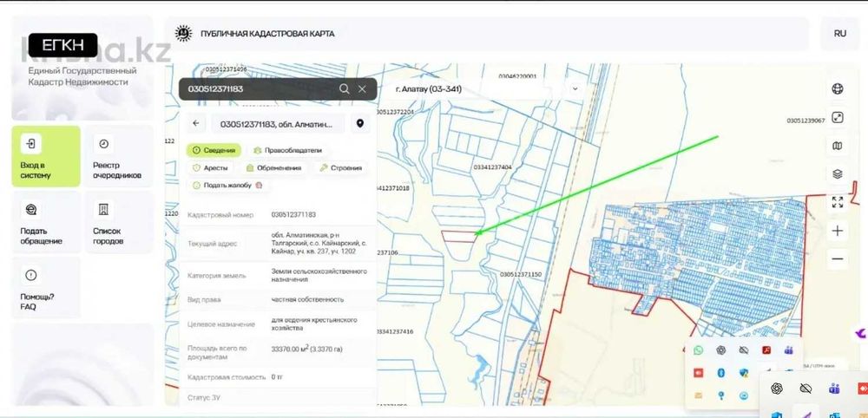Select the Строения tab
The width and height of the screenshot is (868, 418).
(x=341, y=168)
